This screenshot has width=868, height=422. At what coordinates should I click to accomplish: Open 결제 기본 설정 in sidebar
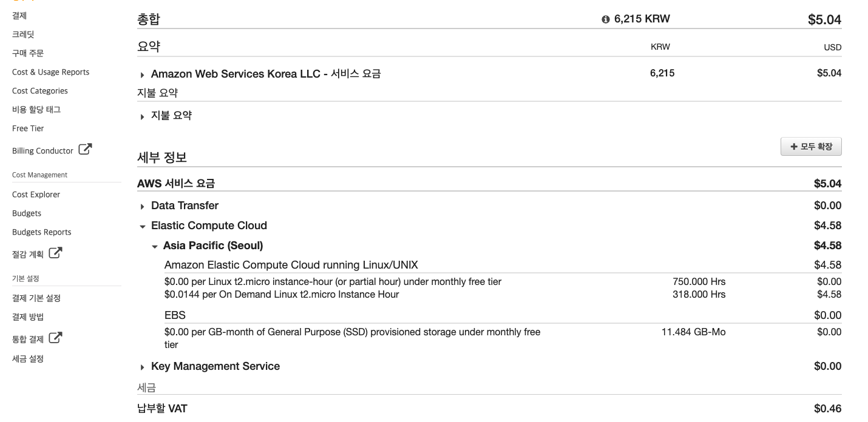click(x=36, y=298)
